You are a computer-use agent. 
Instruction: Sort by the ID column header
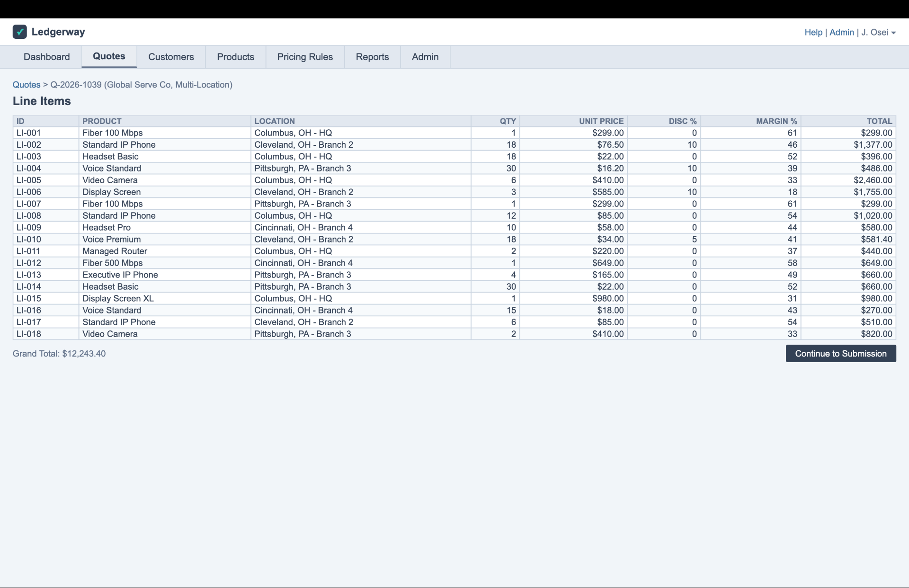tap(46, 121)
